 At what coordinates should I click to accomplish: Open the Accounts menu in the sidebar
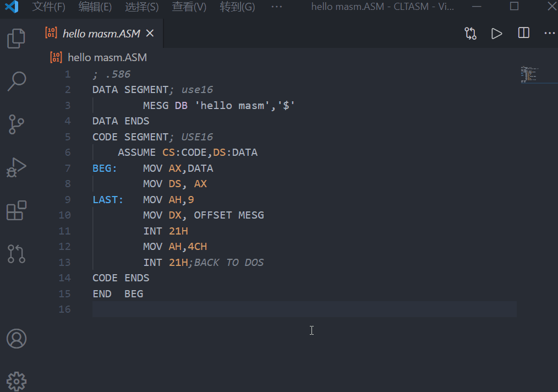pos(16,339)
